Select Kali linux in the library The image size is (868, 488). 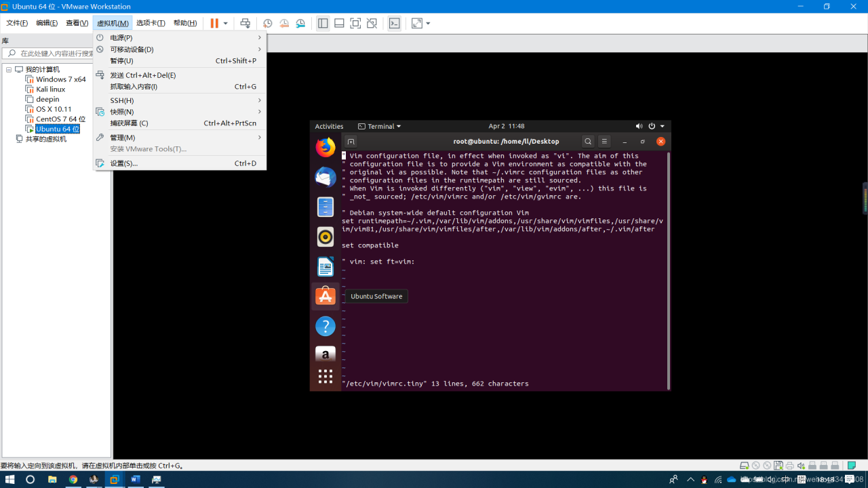coord(51,89)
